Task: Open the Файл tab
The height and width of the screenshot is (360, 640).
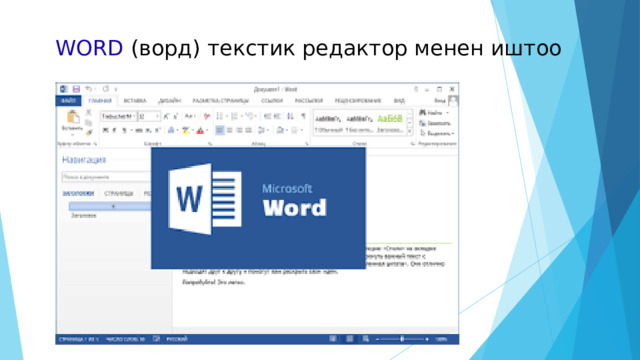Action: click(68, 101)
